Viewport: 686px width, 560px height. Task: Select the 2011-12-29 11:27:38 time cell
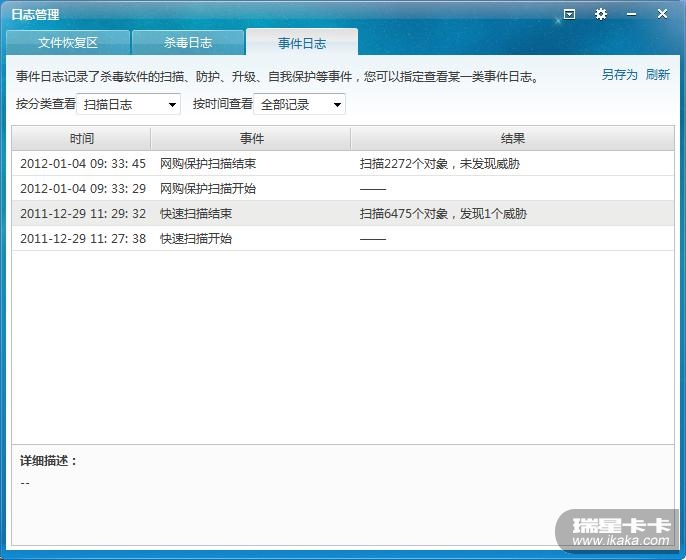(83, 238)
